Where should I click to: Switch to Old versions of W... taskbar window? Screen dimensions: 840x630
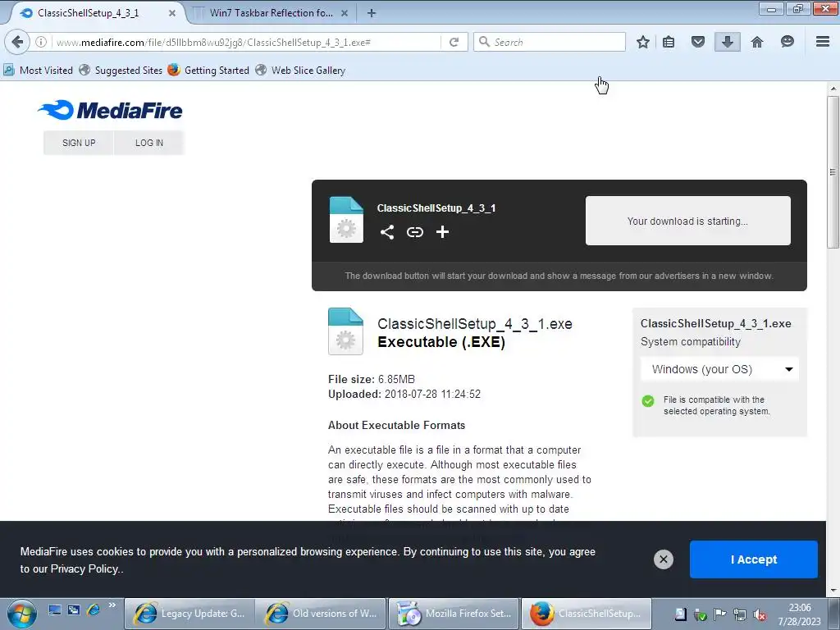[x=322, y=614]
